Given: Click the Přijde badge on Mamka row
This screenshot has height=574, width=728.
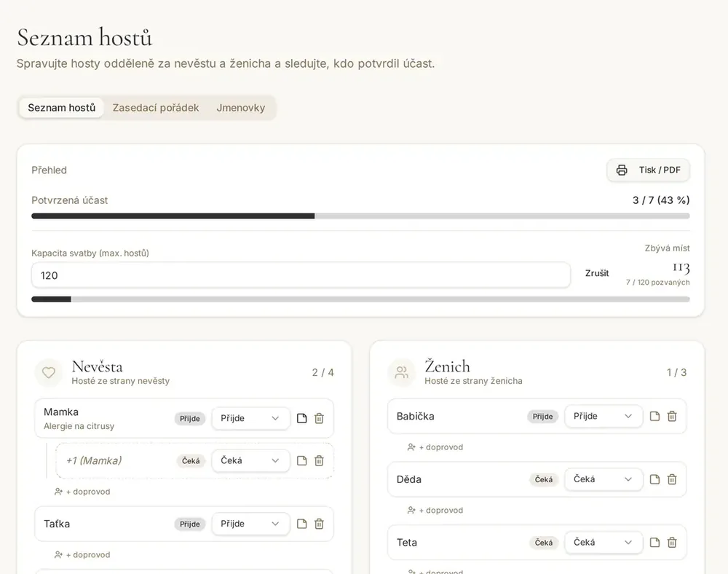Looking at the screenshot, I should [x=190, y=418].
